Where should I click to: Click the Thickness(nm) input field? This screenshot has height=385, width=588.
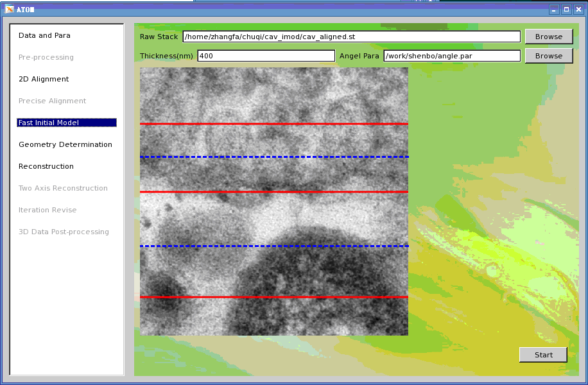click(x=266, y=56)
